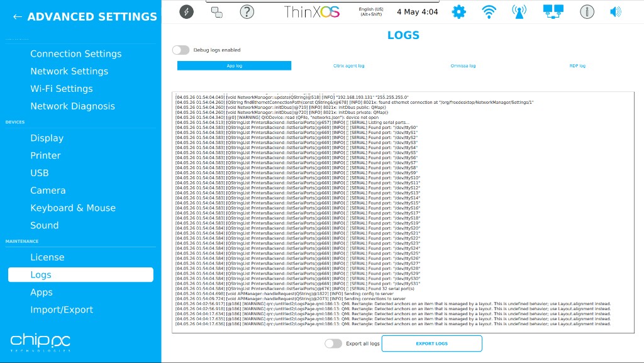Switch to the Omnissa log tab
Screen dimensions: 644x363
tap(463, 65)
